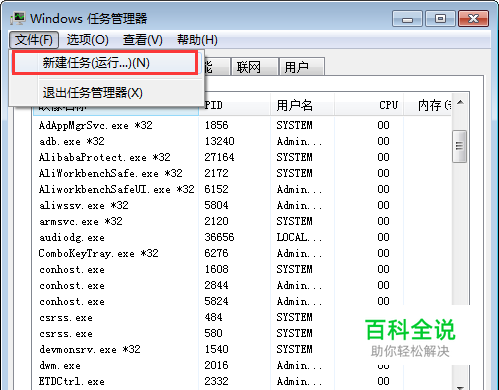The image size is (499, 390).
Task: Select csrss.exe with PID 580
Action: click(x=66, y=333)
